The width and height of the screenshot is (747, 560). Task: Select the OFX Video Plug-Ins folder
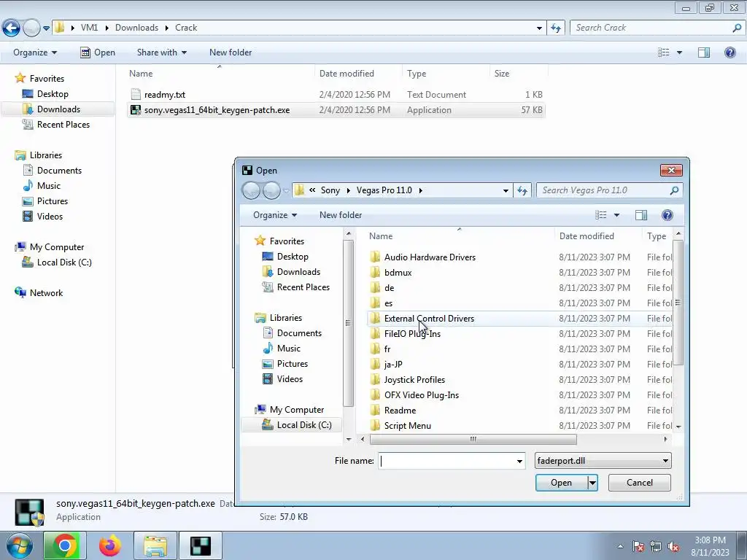421,394
